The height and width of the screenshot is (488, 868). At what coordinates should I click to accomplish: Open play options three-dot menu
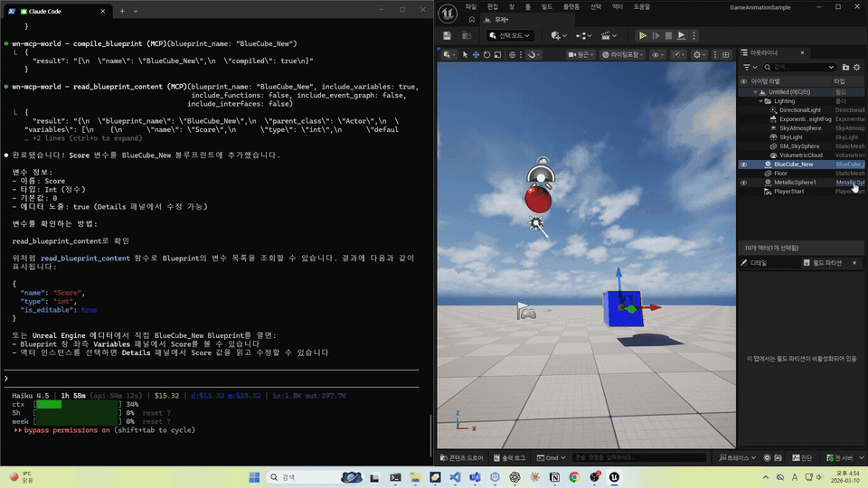pyautogui.click(x=693, y=35)
